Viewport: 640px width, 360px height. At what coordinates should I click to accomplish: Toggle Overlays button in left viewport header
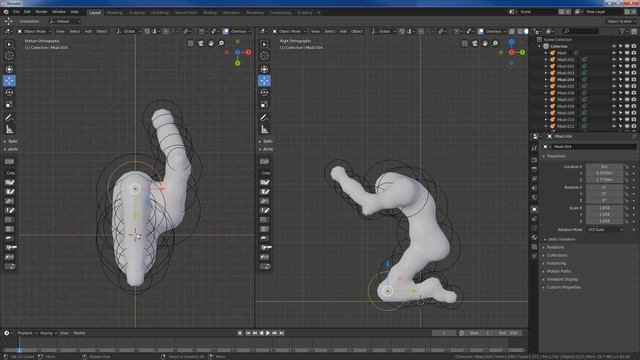pos(226,31)
